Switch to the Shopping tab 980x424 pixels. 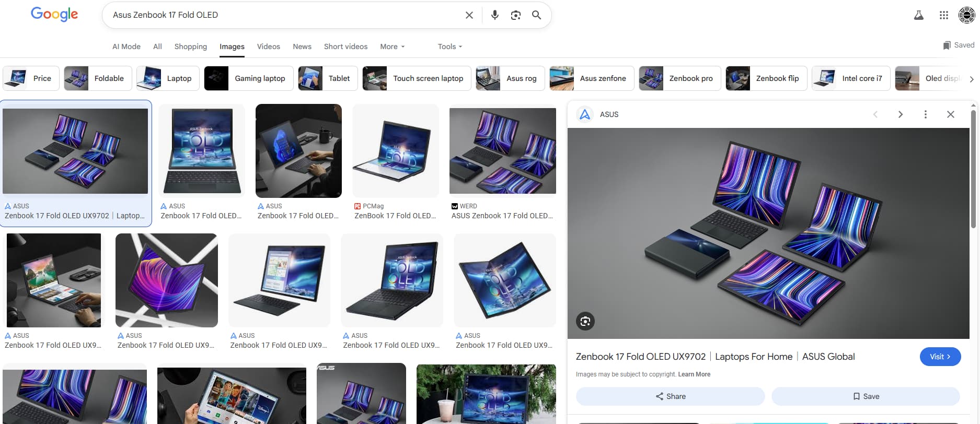tap(191, 46)
